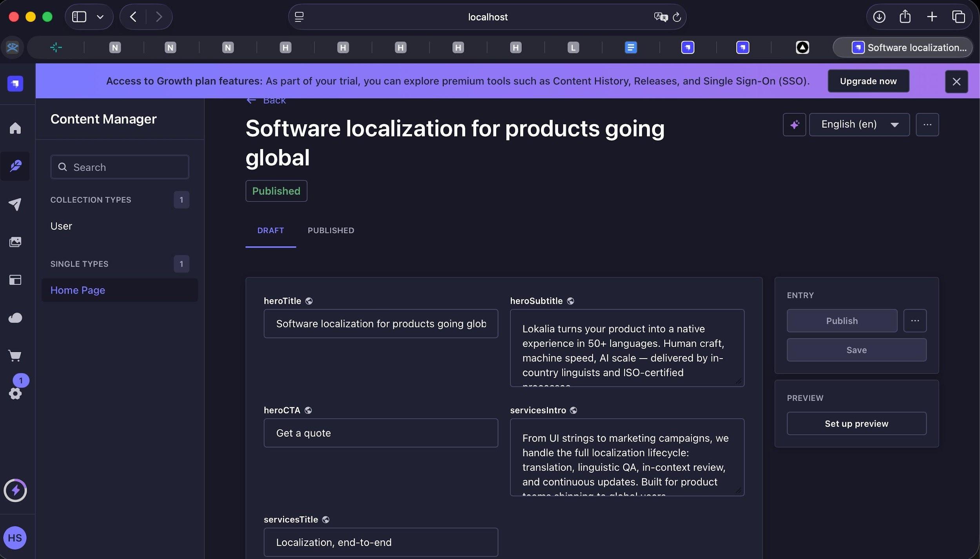This screenshot has height=559, width=980.
Task: Select the blue document icon pinned tab
Action: point(630,47)
